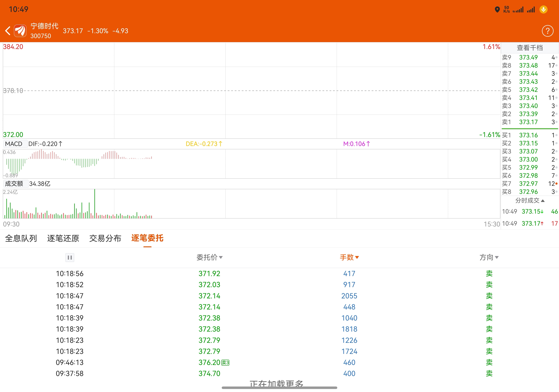
Task: Select the 卖6 row at 373.43
Action: tap(530, 81)
